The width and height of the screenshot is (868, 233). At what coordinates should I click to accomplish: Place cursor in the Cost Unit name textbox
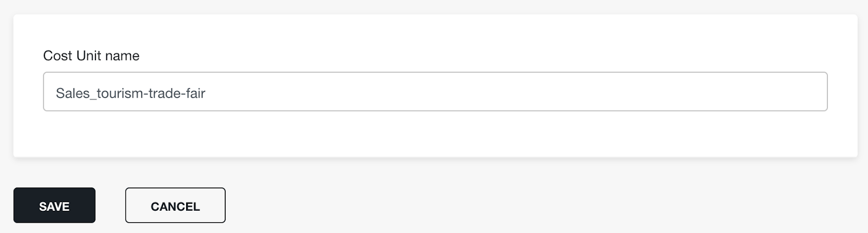click(x=435, y=92)
